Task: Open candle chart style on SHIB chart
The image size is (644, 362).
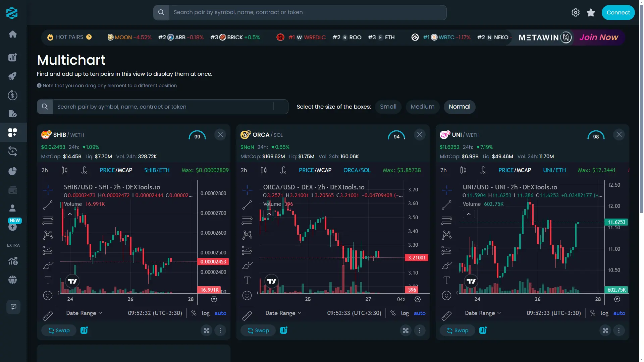Action: [x=64, y=170]
